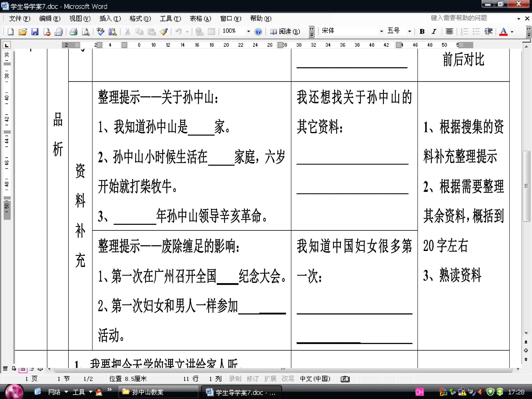Click the blue Help question mark icon
Viewport: 532px width, 399px height.
click(258, 32)
